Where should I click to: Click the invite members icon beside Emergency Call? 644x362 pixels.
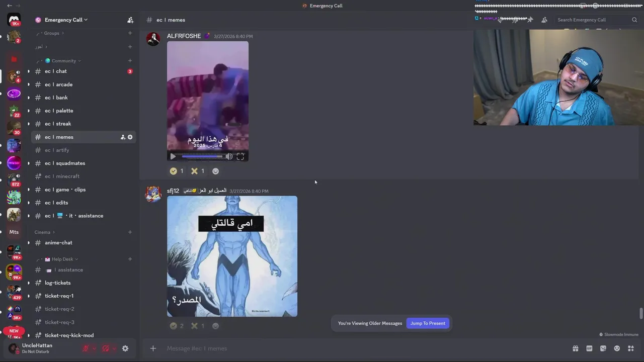(130, 20)
